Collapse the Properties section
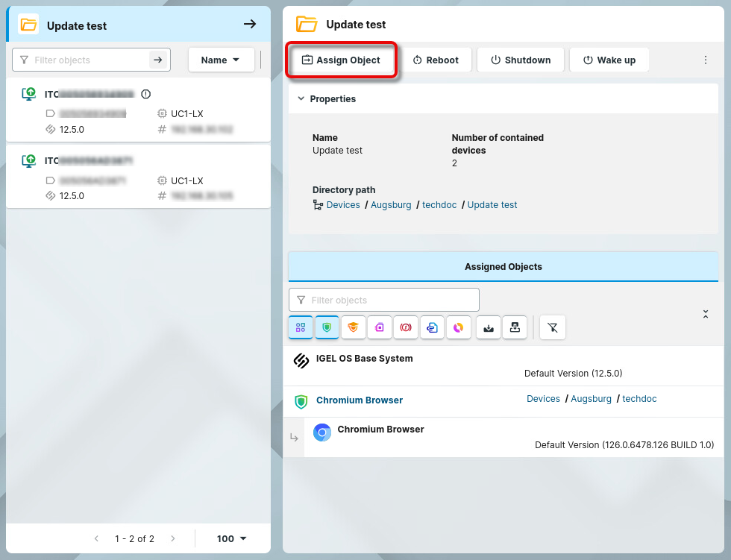Viewport: 731px width, 560px height. (x=301, y=99)
